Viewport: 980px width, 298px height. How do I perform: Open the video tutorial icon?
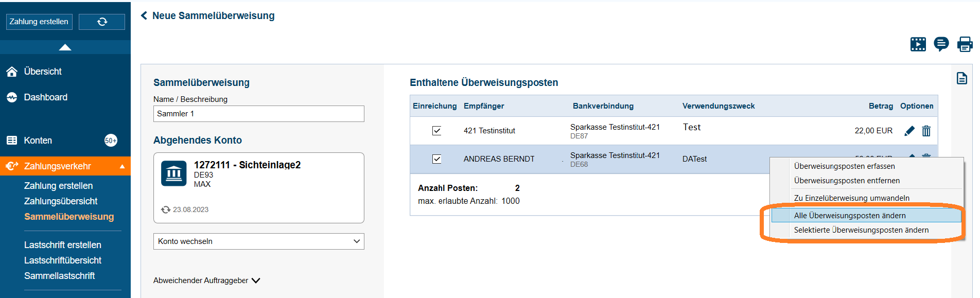(918, 44)
